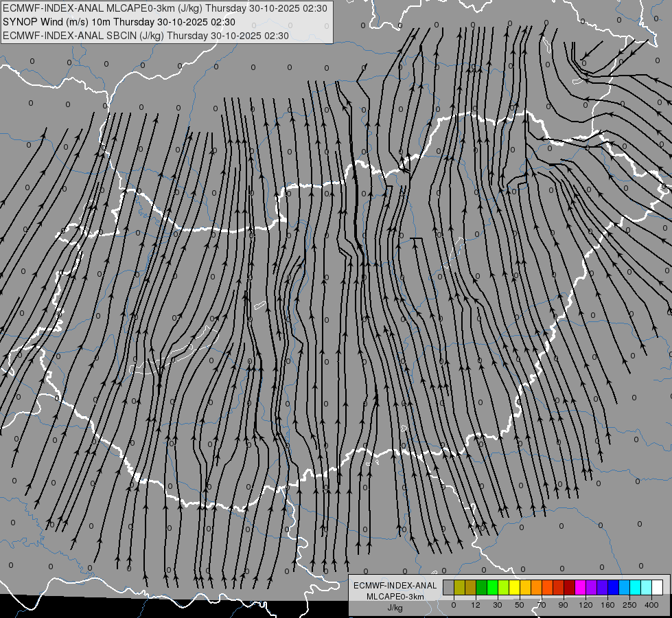Click the SBCIN title line in header
672x618 pixels.
[x=146, y=36]
